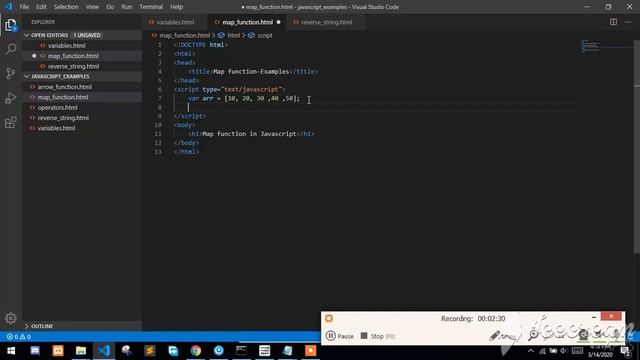The width and height of the screenshot is (640, 360).
Task: Click the errors and warnings status indicator
Action: [x=19, y=337]
